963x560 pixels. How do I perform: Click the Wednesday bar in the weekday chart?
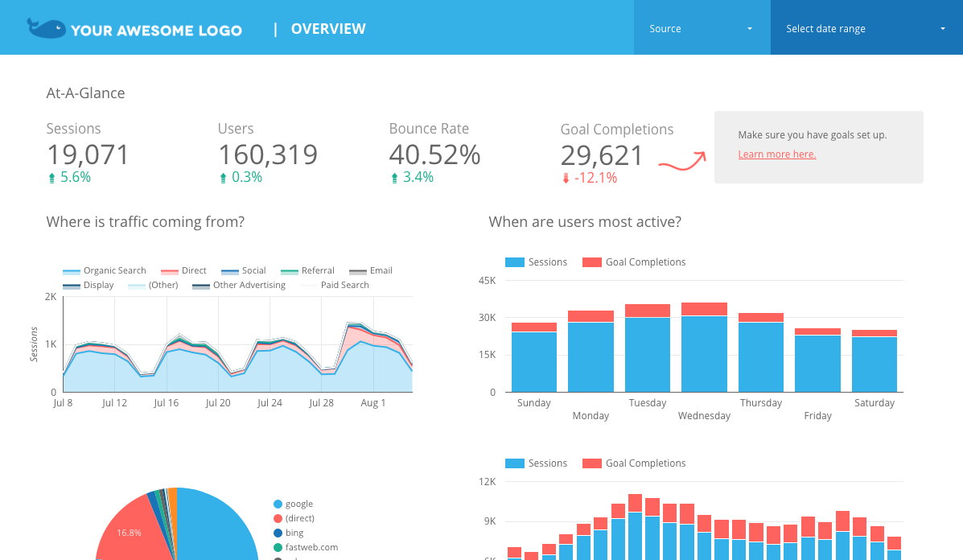click(x=704, y=352)
